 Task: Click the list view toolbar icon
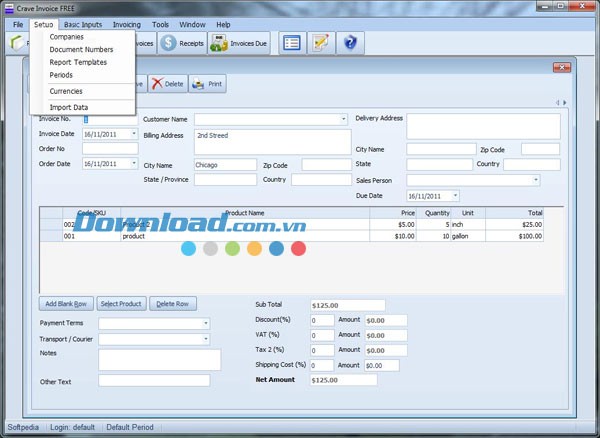coord(292,43)
